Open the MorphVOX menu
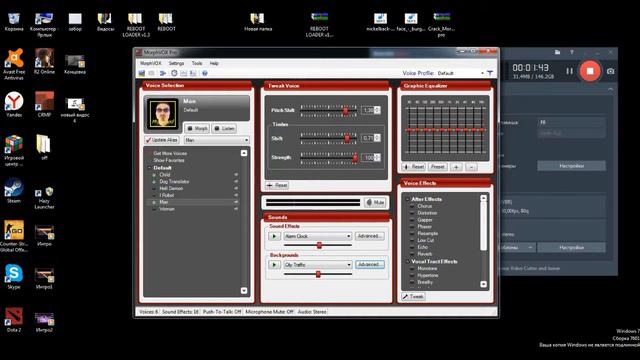This screenshot has width=640, height=360. point(150,63)
